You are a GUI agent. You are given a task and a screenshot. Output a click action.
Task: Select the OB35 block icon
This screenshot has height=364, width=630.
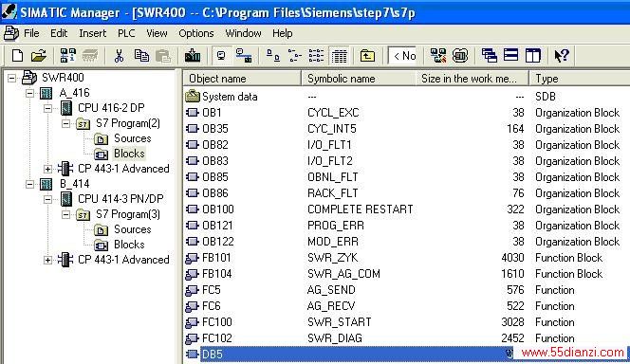193,128
